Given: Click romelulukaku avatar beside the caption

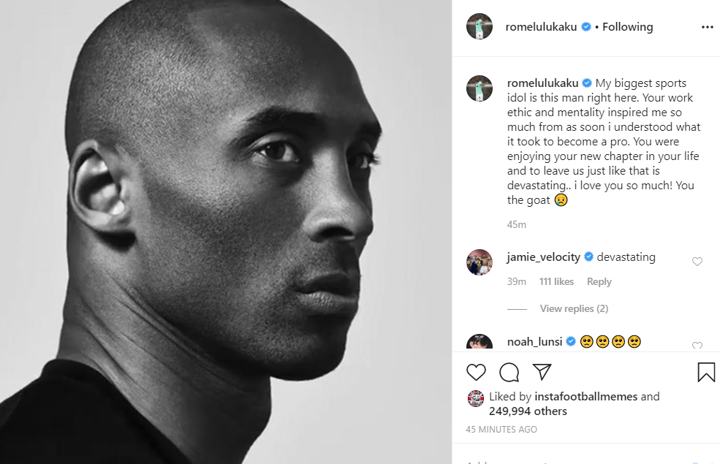Looking at the screenshot, I should click(479, 88).
